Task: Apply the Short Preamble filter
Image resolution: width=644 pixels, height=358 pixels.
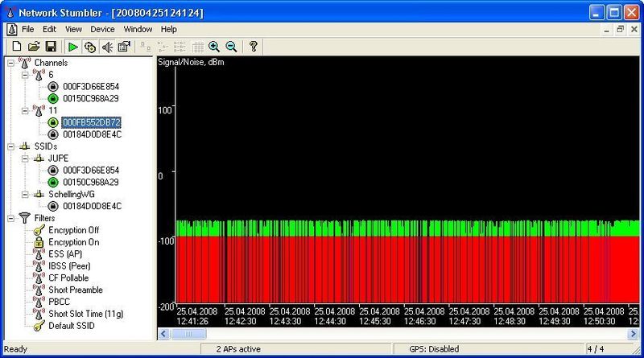Action: 76,290
